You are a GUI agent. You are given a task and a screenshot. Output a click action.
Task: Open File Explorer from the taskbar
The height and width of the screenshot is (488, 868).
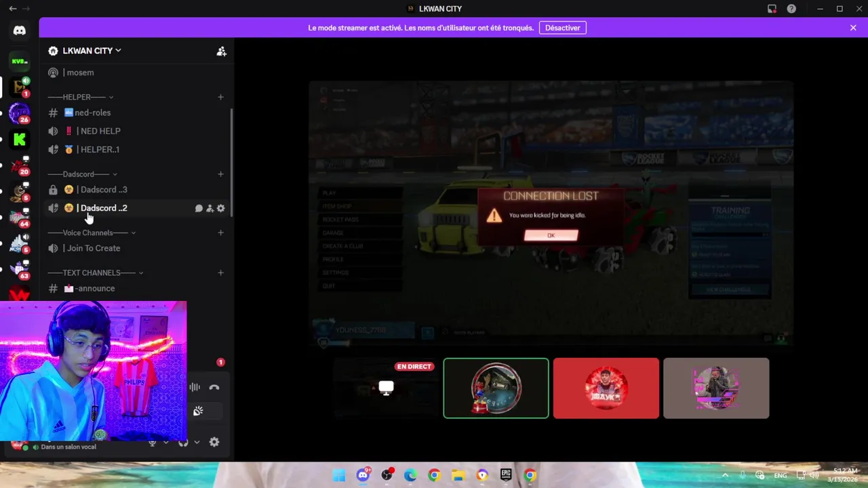[458, 475]
